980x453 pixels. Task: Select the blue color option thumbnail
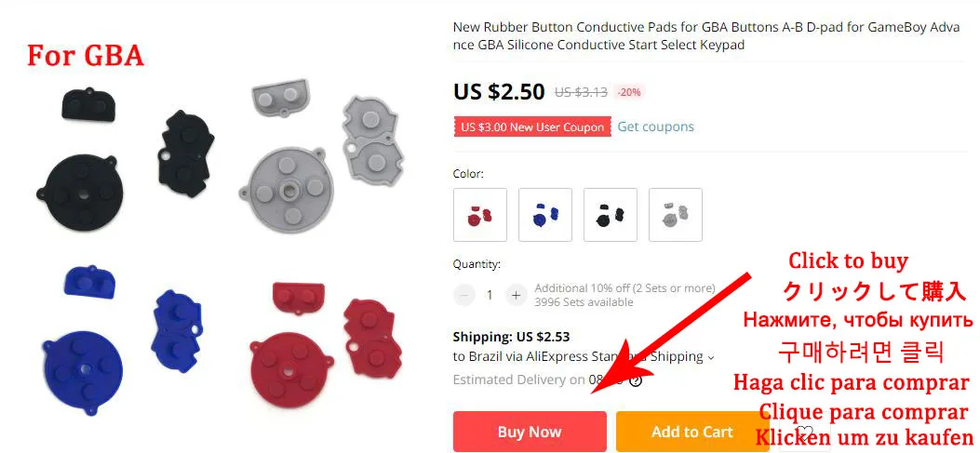[545, 214]
